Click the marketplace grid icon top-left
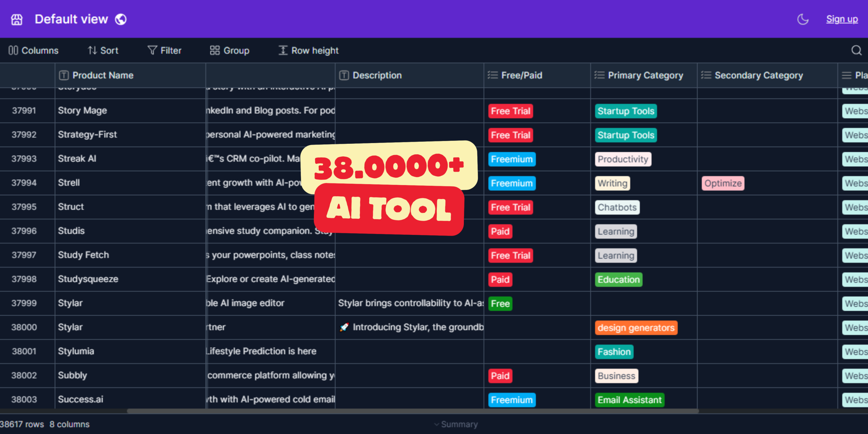 click(x=16, y=19)
